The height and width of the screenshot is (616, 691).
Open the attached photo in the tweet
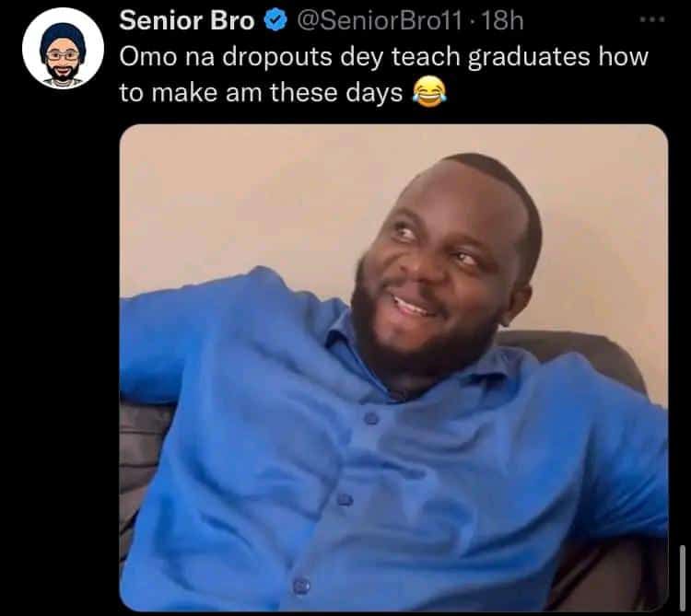(x=393, y=366)
